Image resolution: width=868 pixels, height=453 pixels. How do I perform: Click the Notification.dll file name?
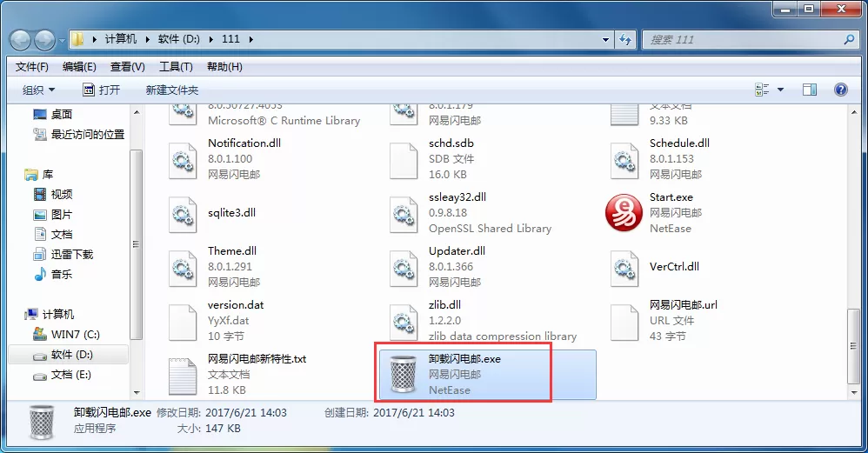pyautogui.click(x=244, y=143)
